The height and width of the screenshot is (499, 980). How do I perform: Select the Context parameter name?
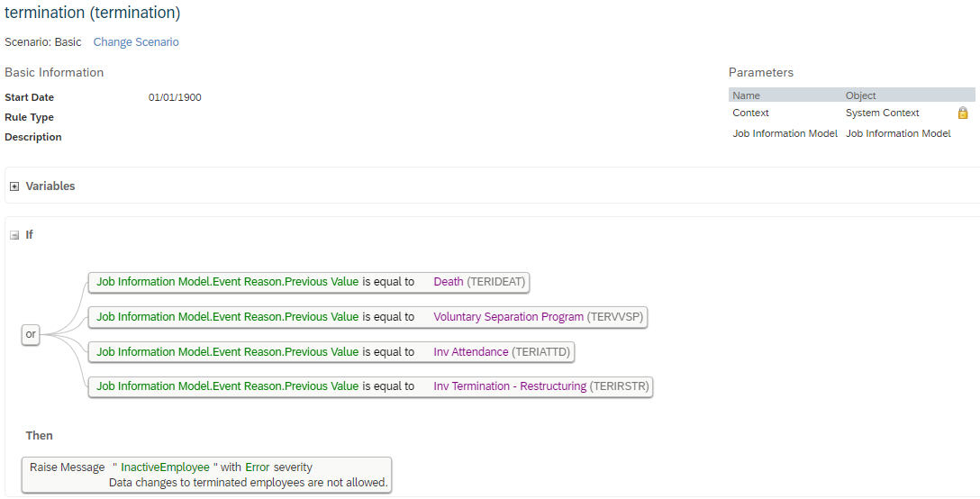coord(750,113)
